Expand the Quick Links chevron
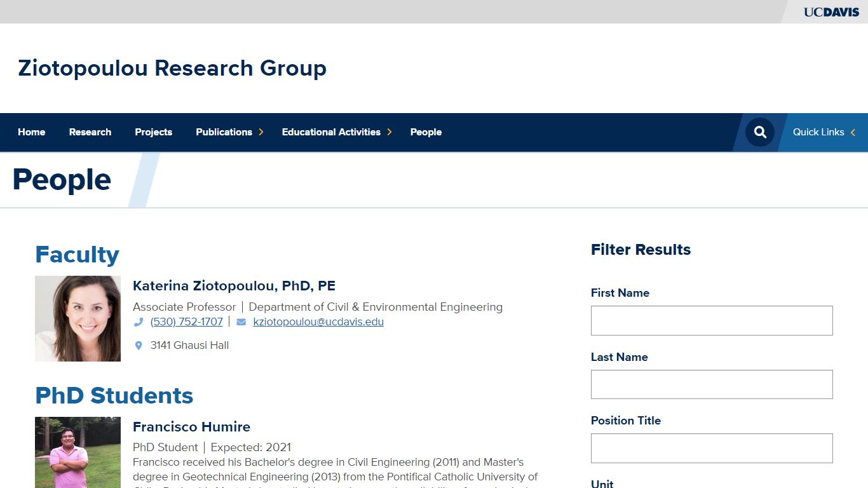 coord(853,132)
